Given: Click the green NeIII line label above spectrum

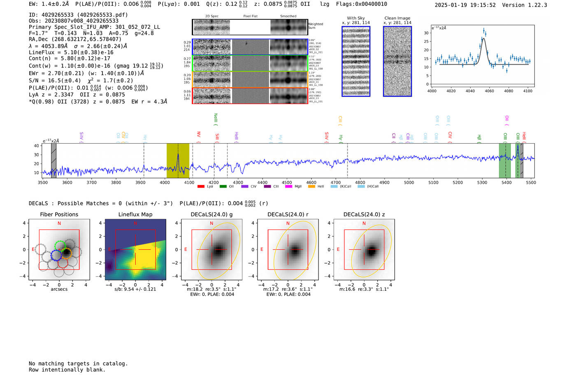Looking at the screenshot, I should coord(216,119).
